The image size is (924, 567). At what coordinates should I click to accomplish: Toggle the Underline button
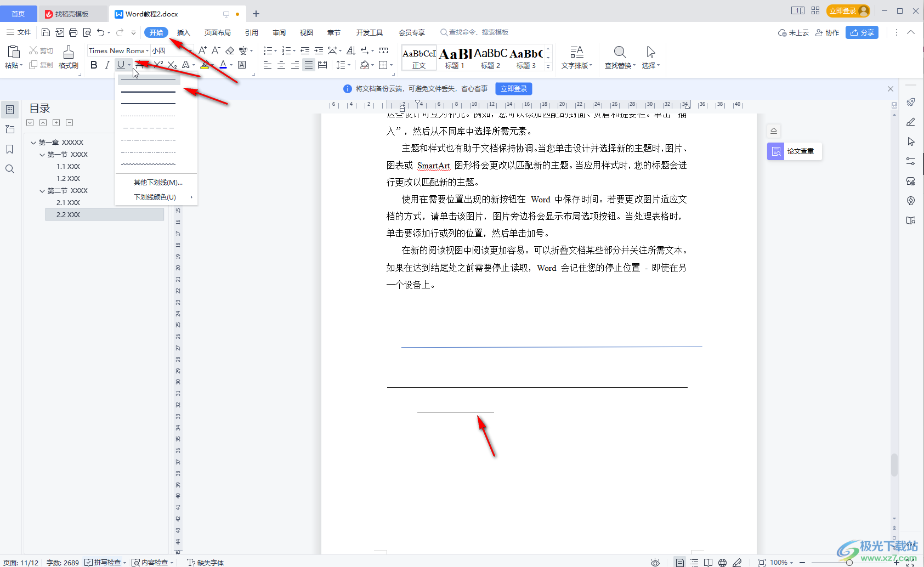(x=121, y=65)
